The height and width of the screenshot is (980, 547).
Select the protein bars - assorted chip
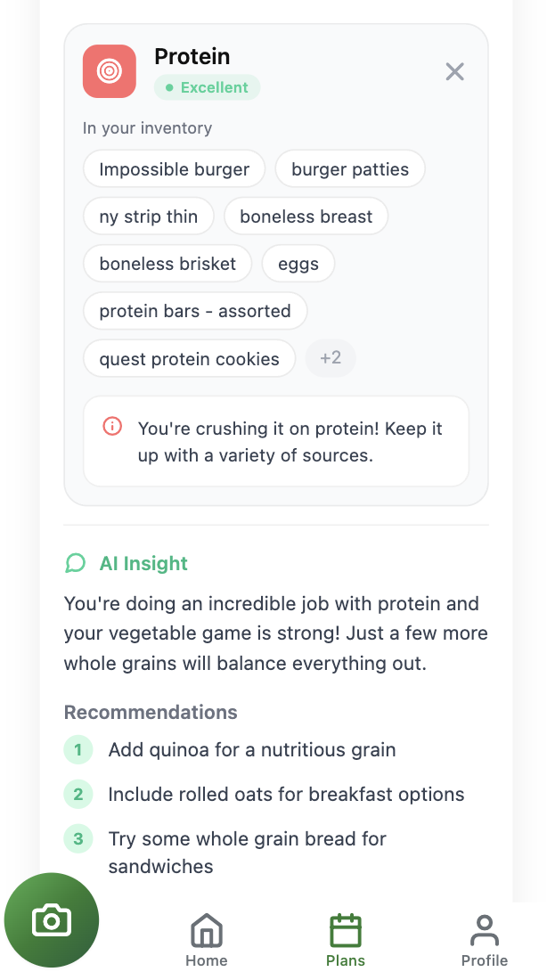coord(194,311)
